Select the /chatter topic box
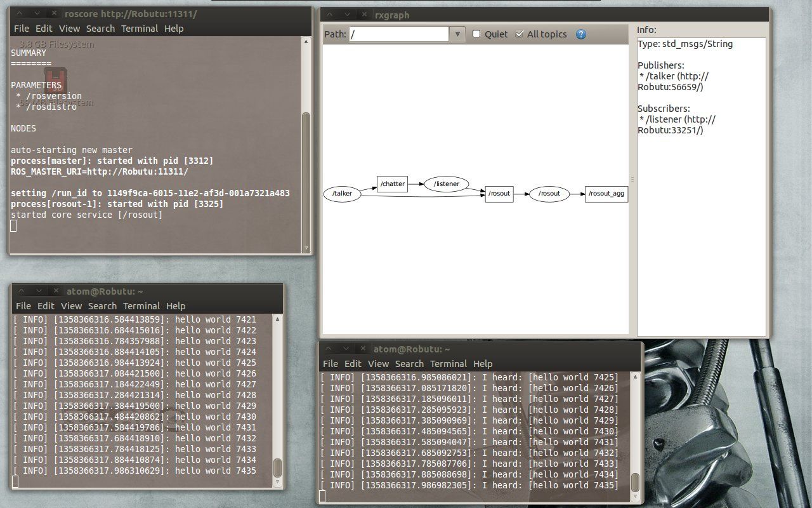Image resolution: width=812 pixels, height=508 pixels. 392,184
